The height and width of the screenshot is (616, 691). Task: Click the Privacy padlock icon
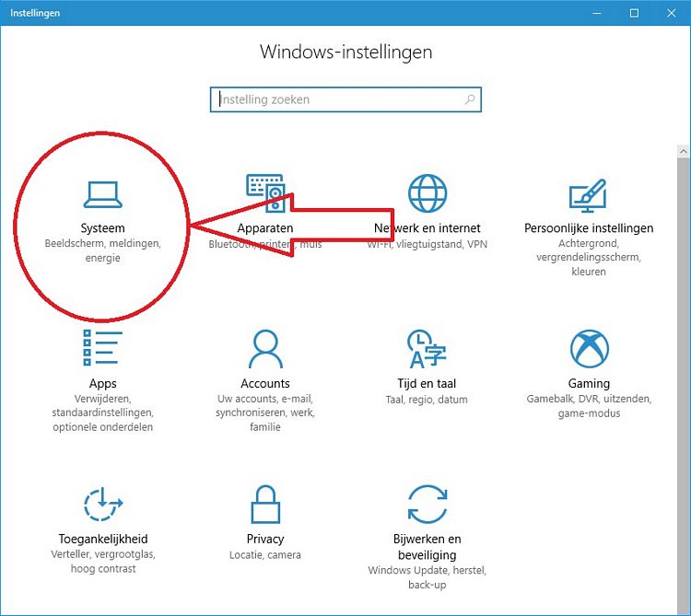click(265, 505)
